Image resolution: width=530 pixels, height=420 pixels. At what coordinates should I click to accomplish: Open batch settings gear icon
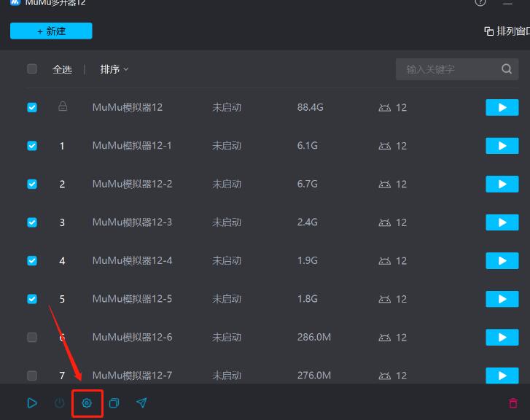point(87,402)
